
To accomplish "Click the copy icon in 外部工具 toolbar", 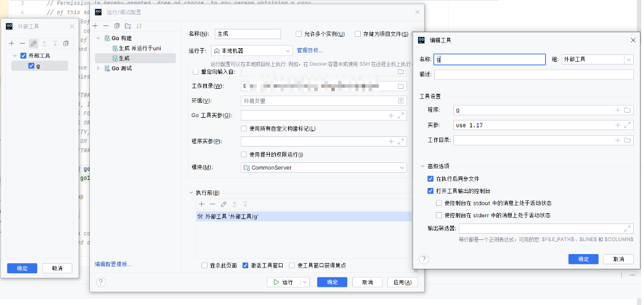I will click(66, 44).
